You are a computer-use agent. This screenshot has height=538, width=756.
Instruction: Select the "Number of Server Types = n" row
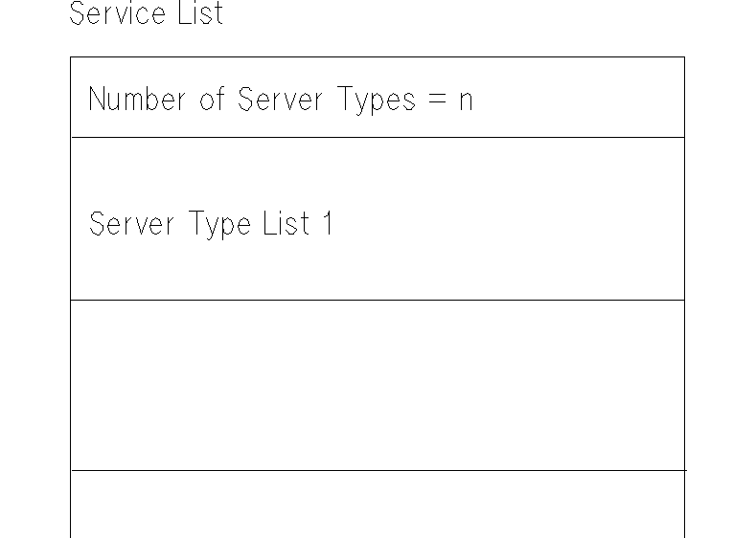378,98
